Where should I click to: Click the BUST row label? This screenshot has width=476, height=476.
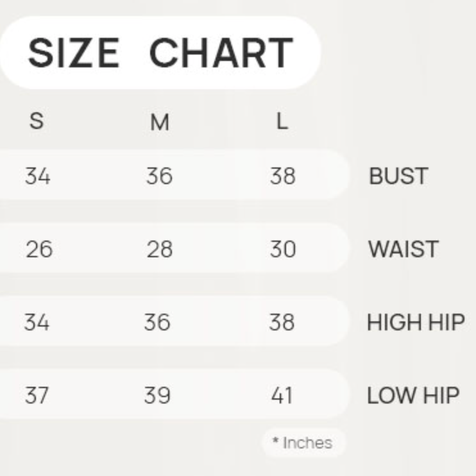click(x=398, y=176)
